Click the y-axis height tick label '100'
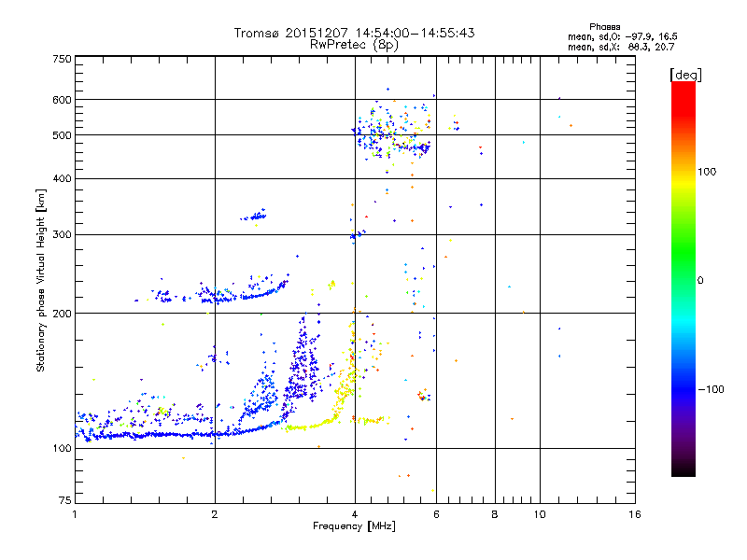This screenshot has width=747, height=560. [62, 448]
